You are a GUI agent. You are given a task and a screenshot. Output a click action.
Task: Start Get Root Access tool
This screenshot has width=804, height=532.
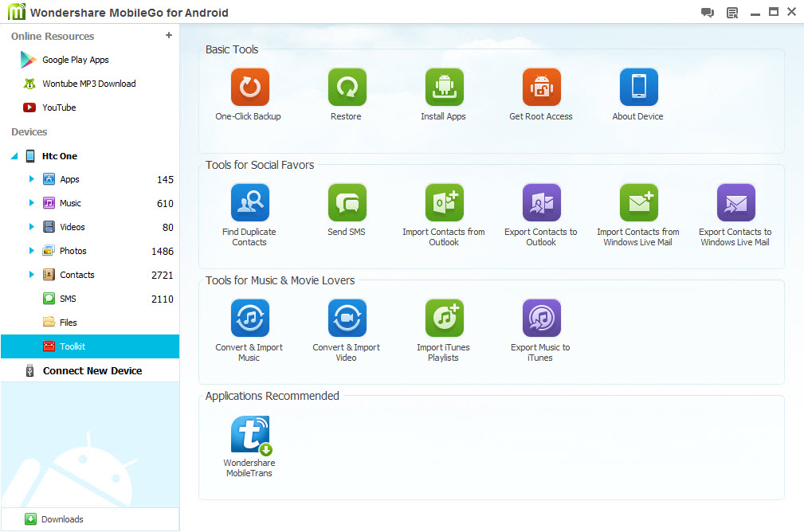[x=542, y=87]
